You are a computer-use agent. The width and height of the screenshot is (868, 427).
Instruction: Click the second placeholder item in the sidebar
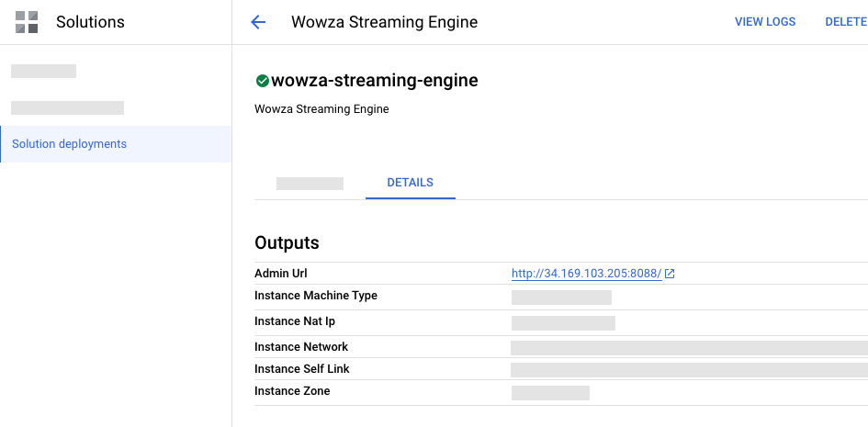68,107
